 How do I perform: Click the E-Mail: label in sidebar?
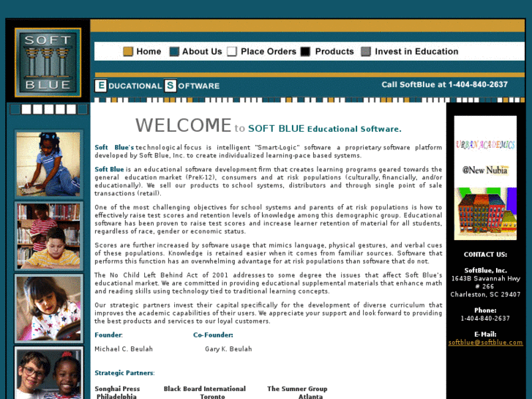(485, 335)
